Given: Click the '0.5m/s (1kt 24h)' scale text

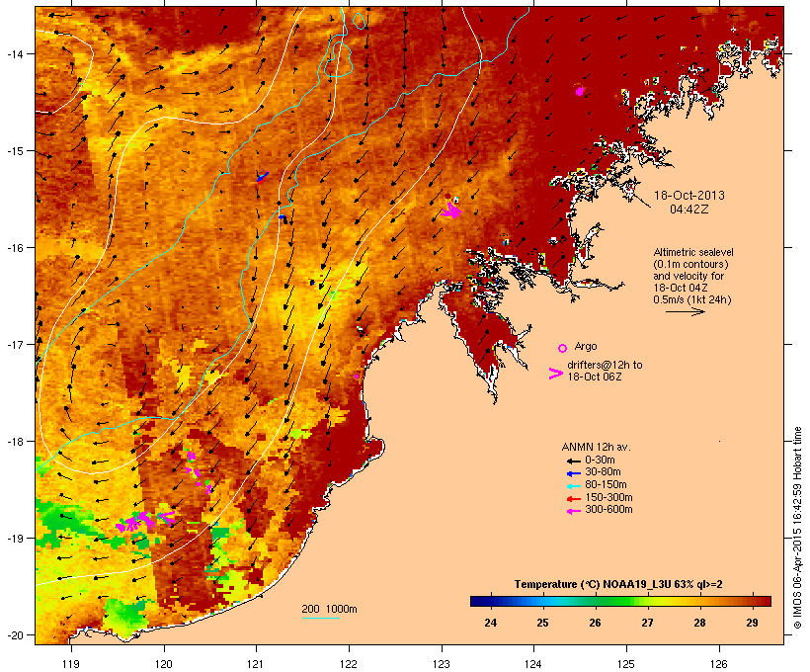Looking at the screenshot, I should [692, 299].
